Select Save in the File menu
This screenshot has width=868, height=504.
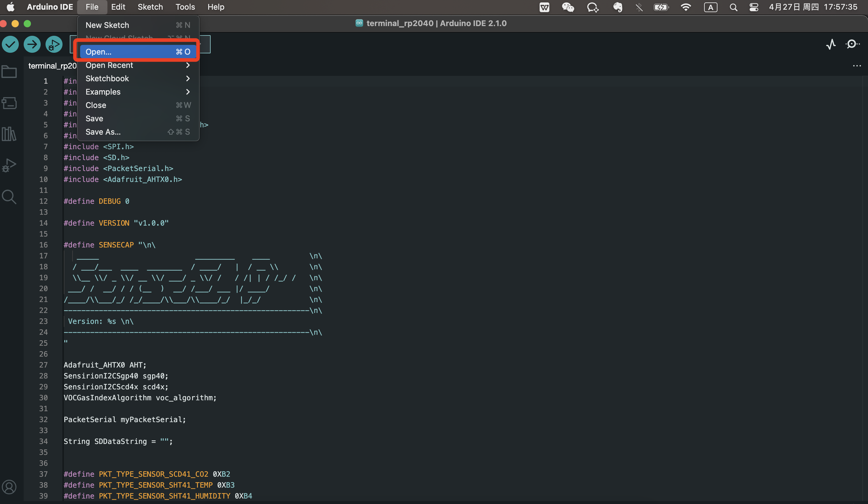point(138,119)
